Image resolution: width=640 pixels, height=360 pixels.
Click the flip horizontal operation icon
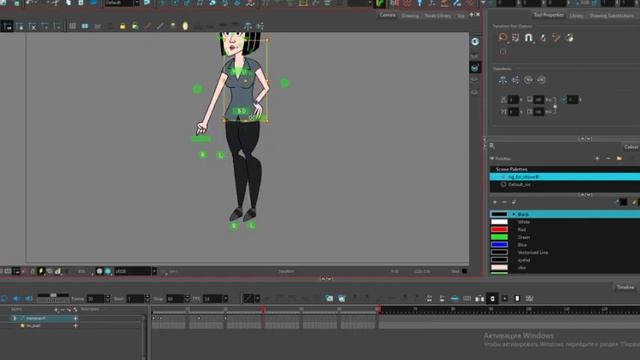(x=503, y=80)
